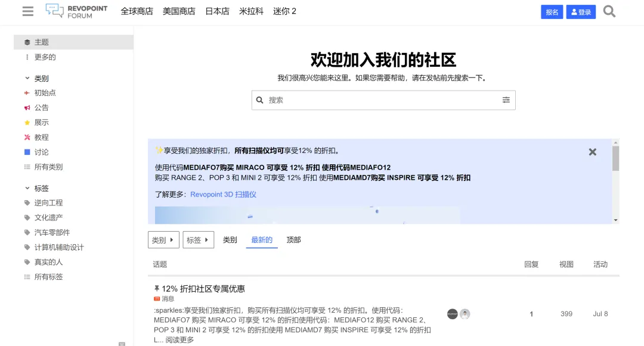Click the 报名 sign-up button
Image resolution: width=644 pixels, height=346 pixels.
click(552, 12)
